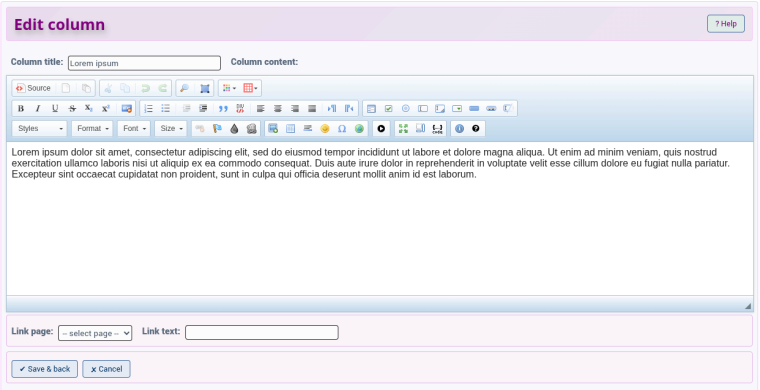
Task: Insert a radio button form element
Action: (406, 109)
